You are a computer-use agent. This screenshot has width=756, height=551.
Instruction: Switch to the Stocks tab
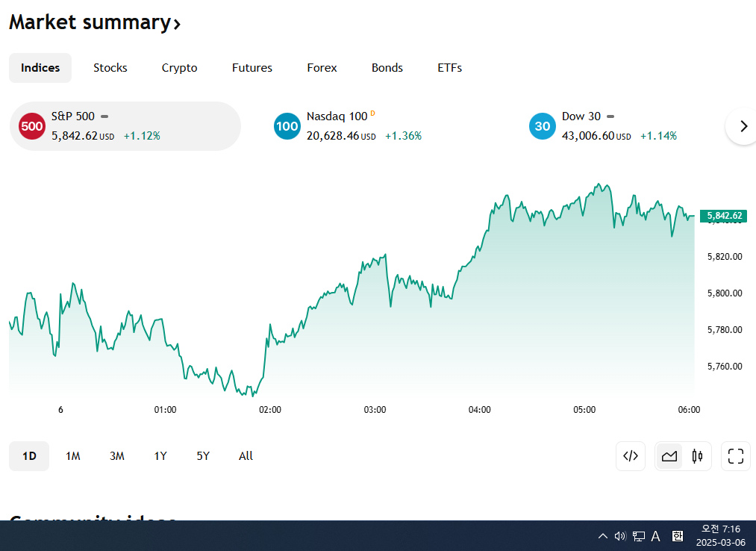(110, 68)
